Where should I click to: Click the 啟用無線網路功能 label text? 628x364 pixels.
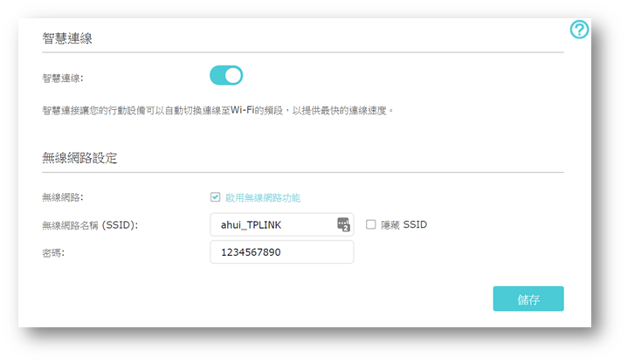point(263,198)
